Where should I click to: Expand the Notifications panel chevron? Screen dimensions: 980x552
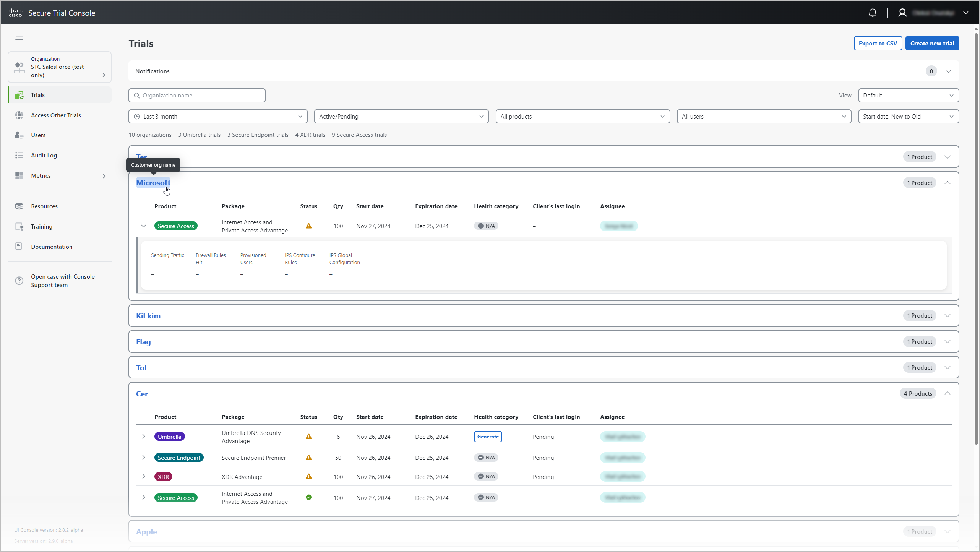[948, 71]
